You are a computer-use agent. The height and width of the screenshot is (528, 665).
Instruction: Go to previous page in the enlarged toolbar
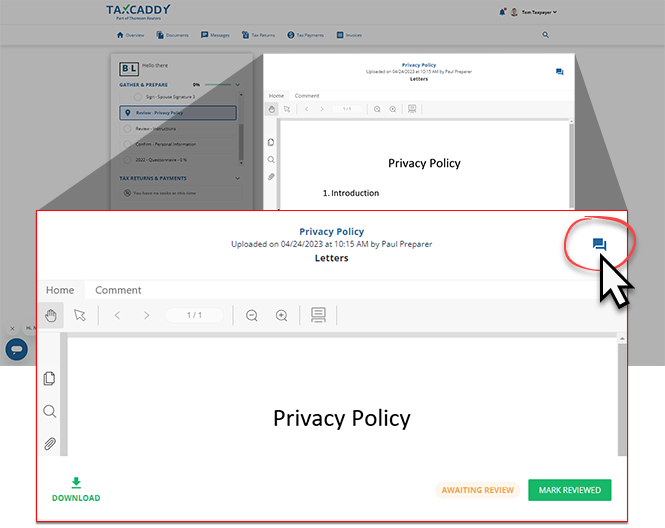pos(117,315)
